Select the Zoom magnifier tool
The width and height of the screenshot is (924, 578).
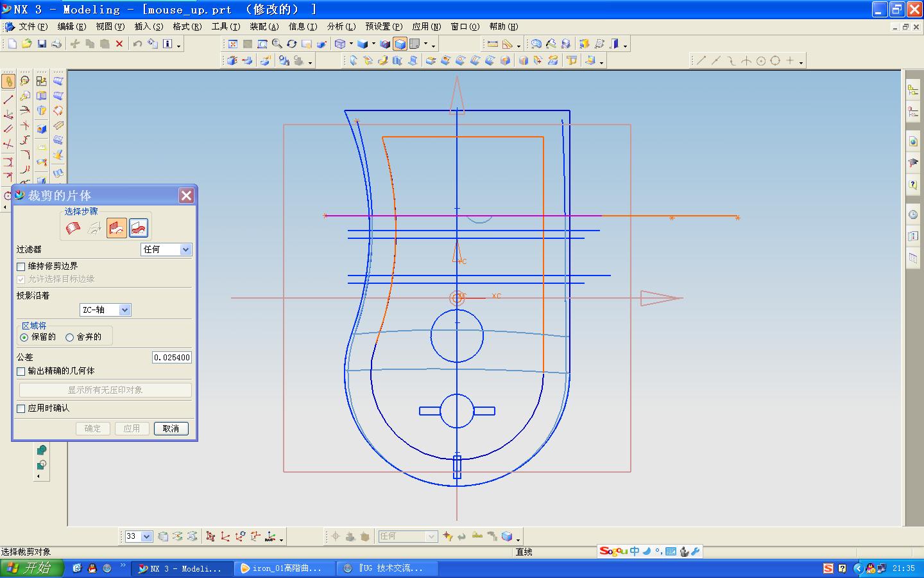tap(277, 44)
